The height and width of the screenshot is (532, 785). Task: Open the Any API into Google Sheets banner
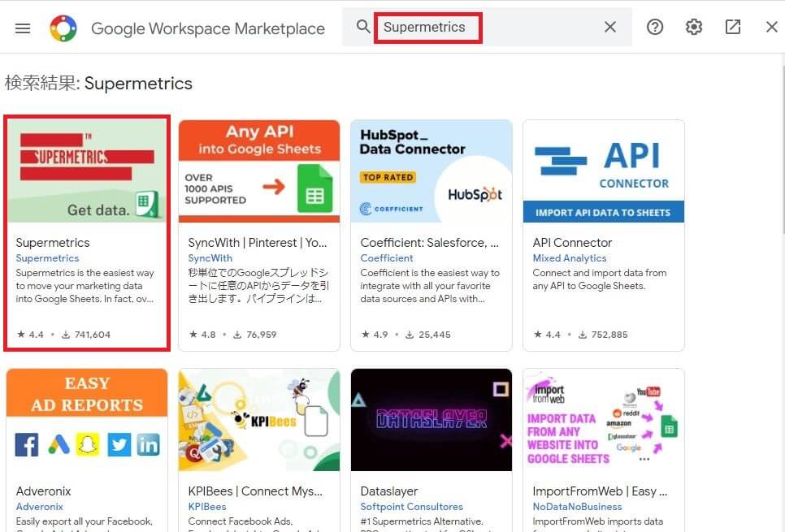pyautogui.click(x=259, y=171)
